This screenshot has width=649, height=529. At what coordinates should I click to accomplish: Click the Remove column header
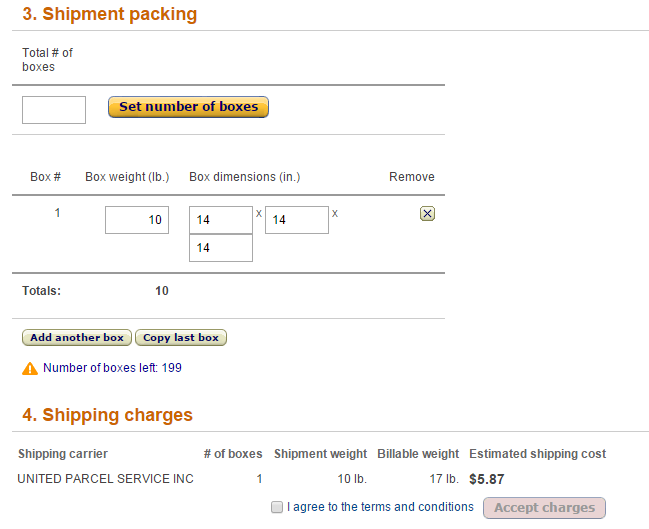pos(412,177)
